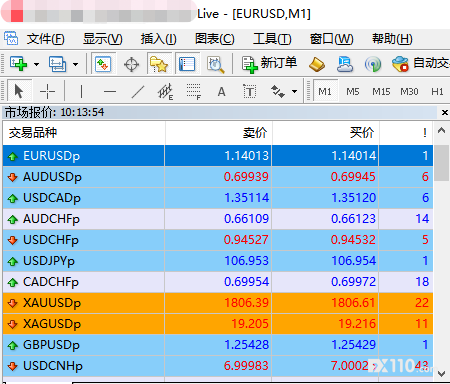
Task: Select the text label T tool
Action: [x=250, y=91]
